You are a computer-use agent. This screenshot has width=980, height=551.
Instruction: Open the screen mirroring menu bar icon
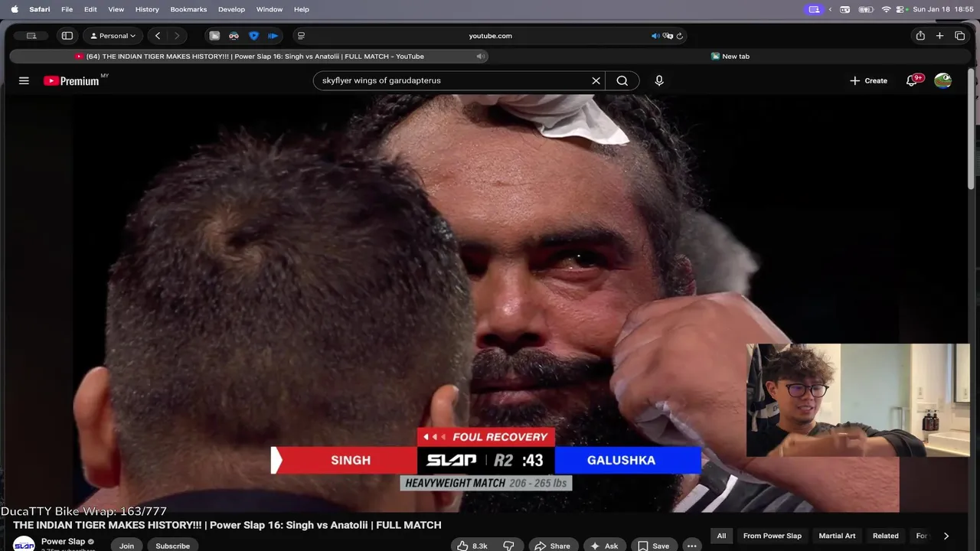tap(814, 9)
